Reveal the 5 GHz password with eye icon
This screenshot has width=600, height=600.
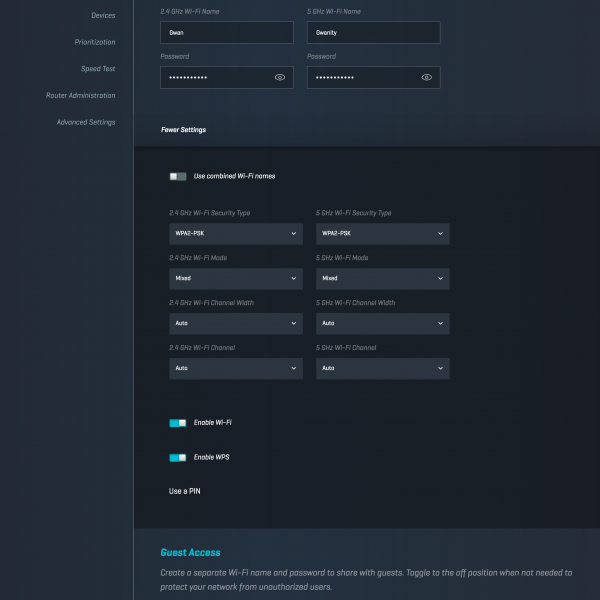(x=426, y=77)
